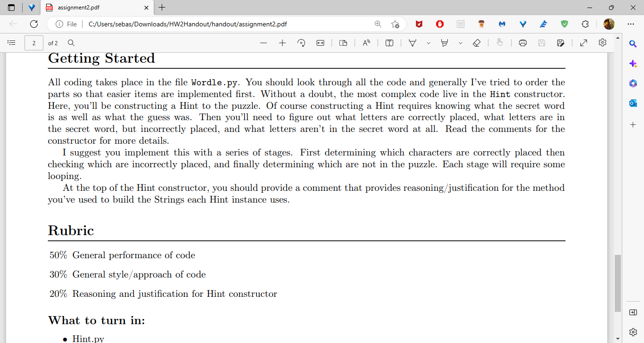Viewport: 644px width, 343px height.
Task: Rotate the PDF page
Action: coord(301,42)
